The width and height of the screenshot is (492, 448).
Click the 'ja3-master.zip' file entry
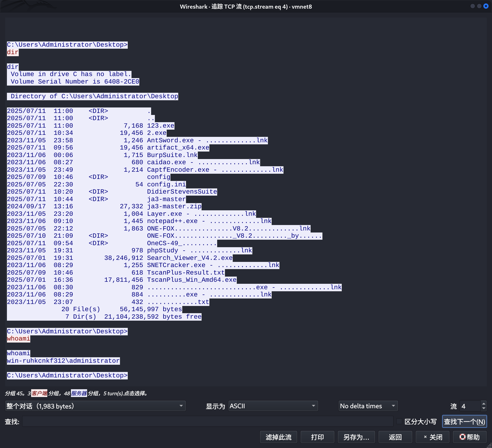tap(174, 206)
